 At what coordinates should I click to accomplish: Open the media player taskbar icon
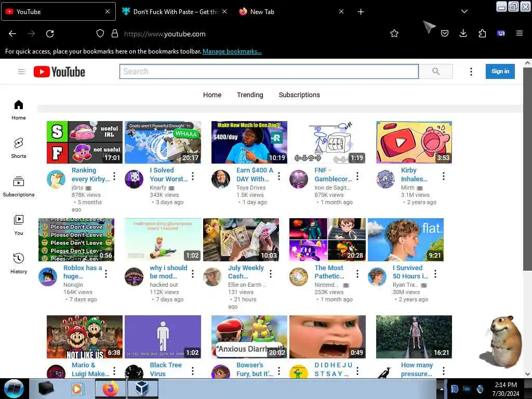tap(77, 389)
